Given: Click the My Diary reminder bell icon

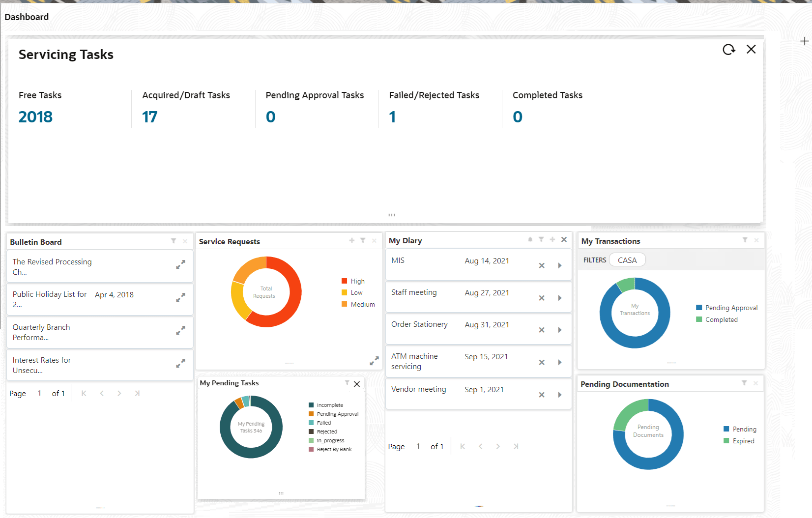Looking at the screenshot, I should click(530, 239).
